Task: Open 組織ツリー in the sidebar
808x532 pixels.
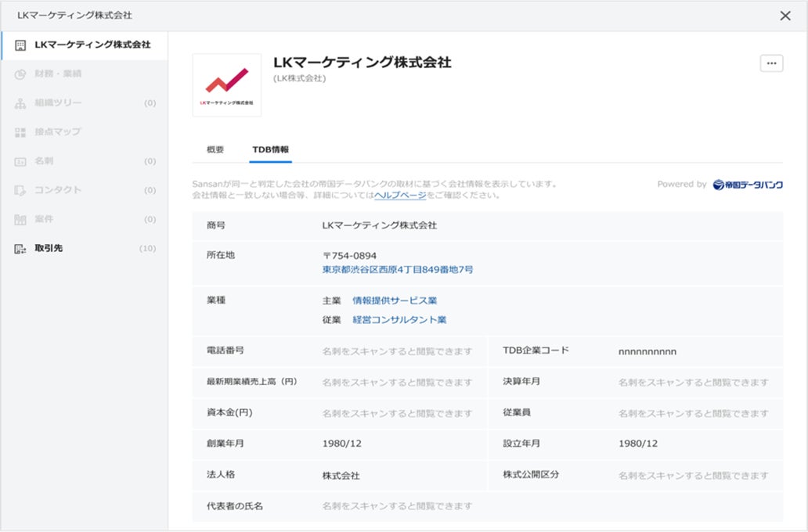Action: coord(84,103)
